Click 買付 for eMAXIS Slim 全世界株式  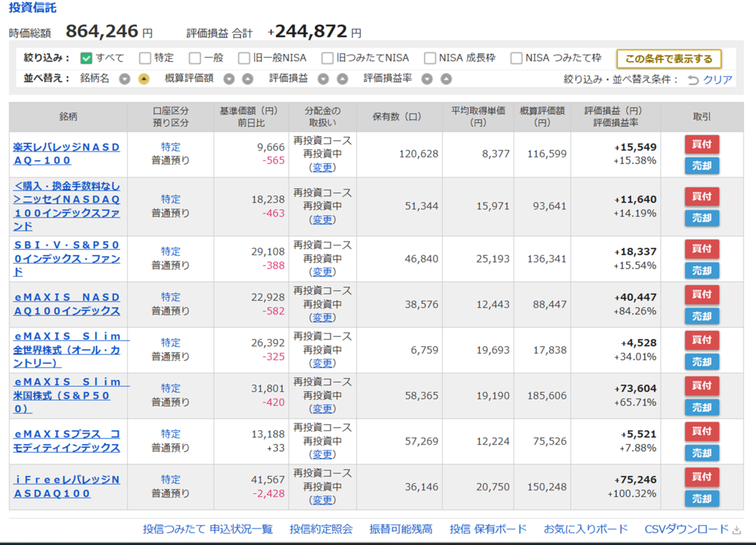click(x=702, y=340)
